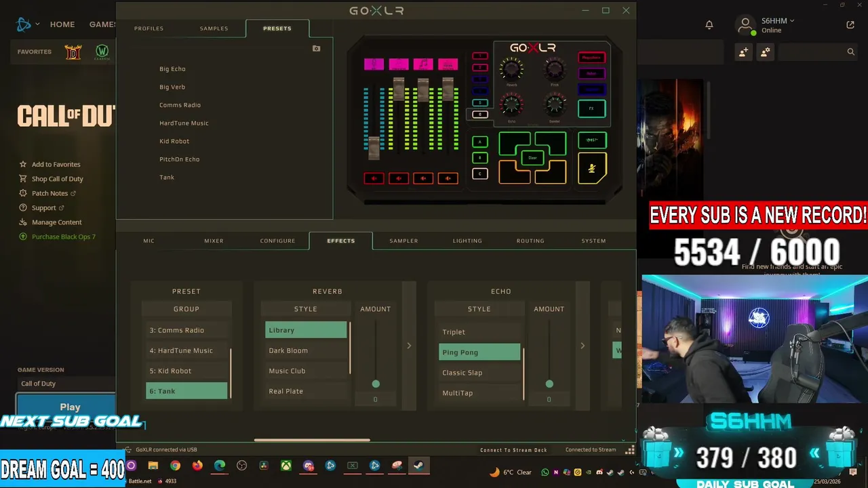
Task: Mute the second fader channel on GoXLR
Action: 399,178
